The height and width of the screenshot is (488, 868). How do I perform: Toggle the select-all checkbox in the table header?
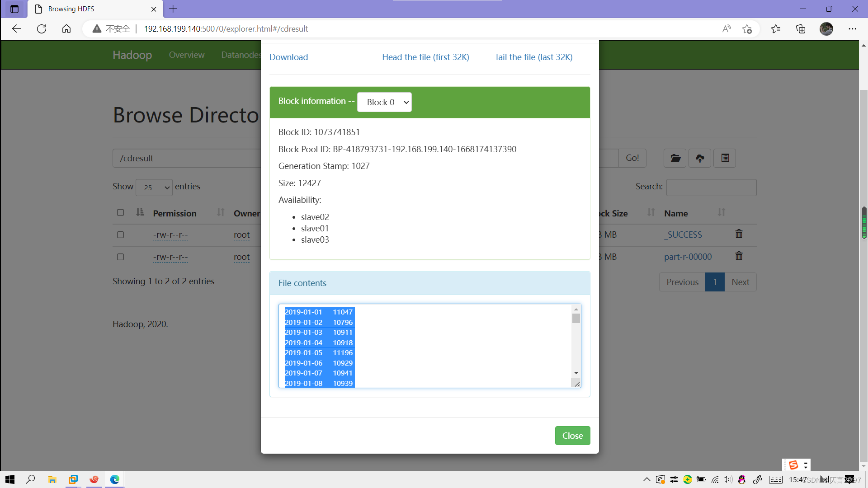pyautogui.click(x=120, y=212)
